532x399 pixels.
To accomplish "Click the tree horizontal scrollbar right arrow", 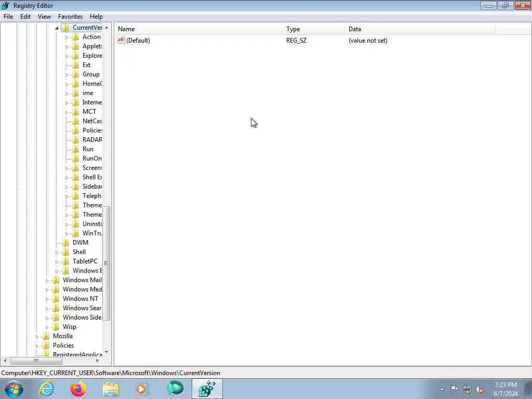I will pyautogui.click(x=98, y=361).
